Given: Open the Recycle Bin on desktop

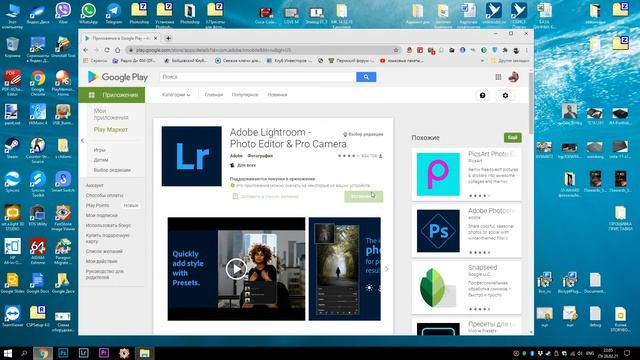Looking at the screenshot, I should (x=12, y=47).
